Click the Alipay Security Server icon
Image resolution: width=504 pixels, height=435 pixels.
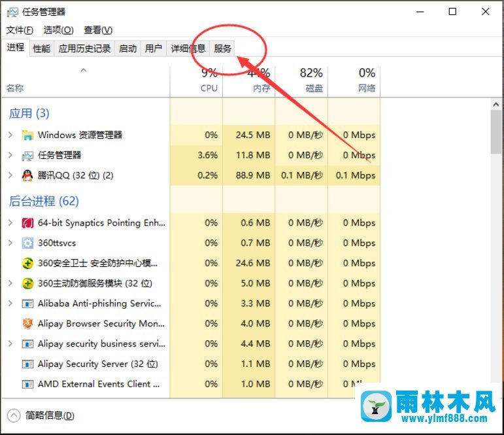click(x=27, y=364)
